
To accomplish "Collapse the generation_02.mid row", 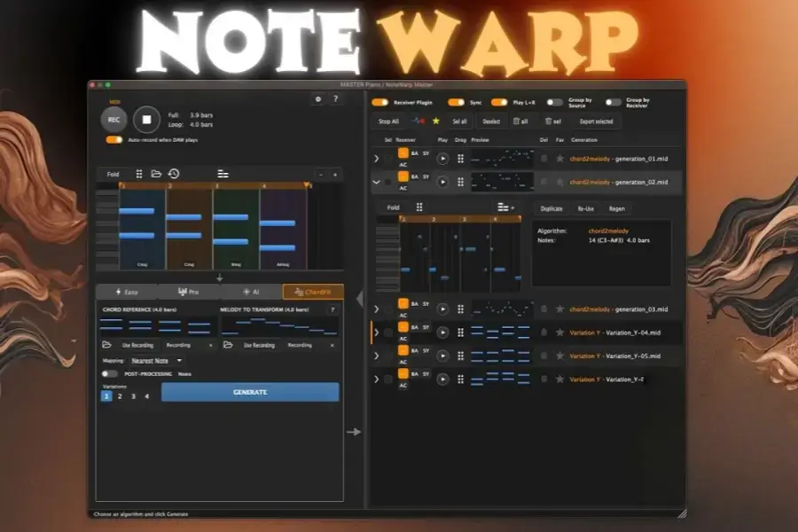I will pos(377,183).
